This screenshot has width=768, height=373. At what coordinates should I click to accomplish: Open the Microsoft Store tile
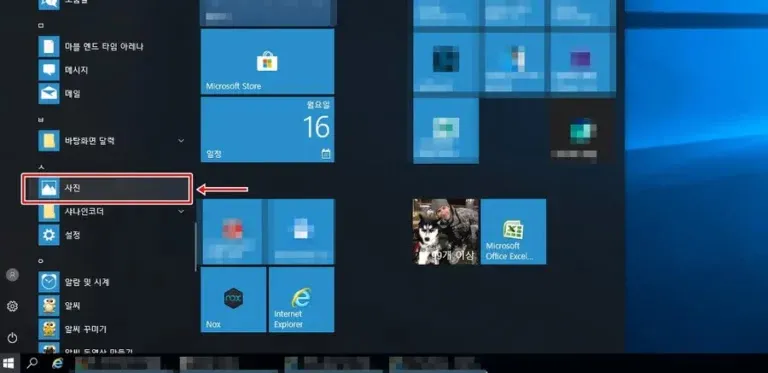coord(267,61)
